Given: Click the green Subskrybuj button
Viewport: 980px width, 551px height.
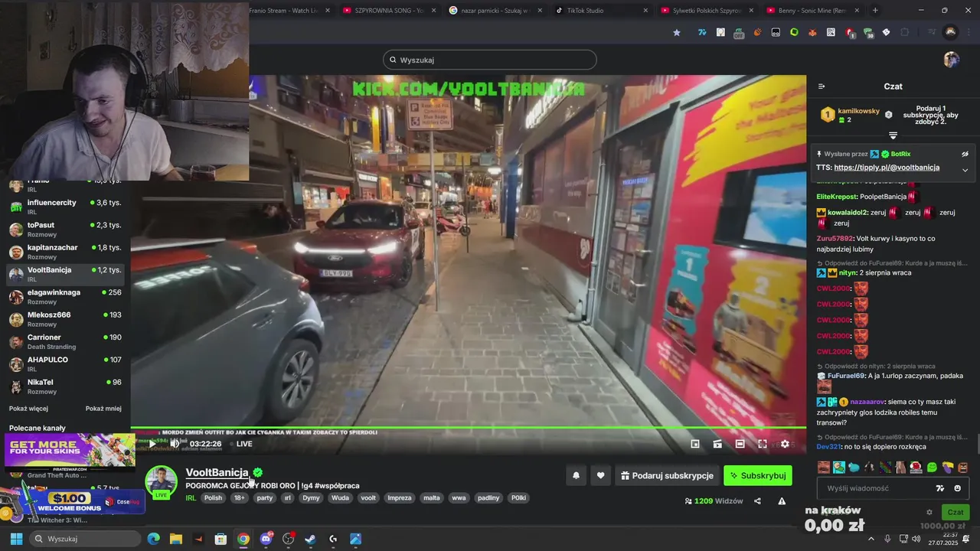Looking at the screenshot, I should [x=758, y=475].
